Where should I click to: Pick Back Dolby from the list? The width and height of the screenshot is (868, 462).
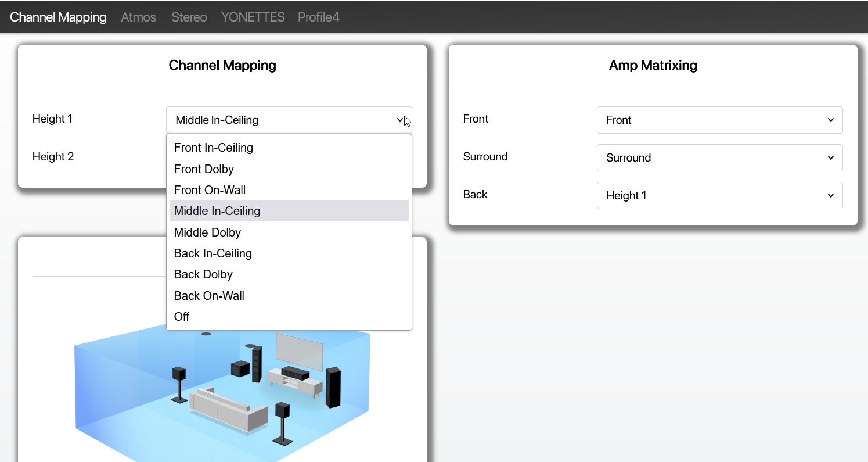tap(203, 274)
